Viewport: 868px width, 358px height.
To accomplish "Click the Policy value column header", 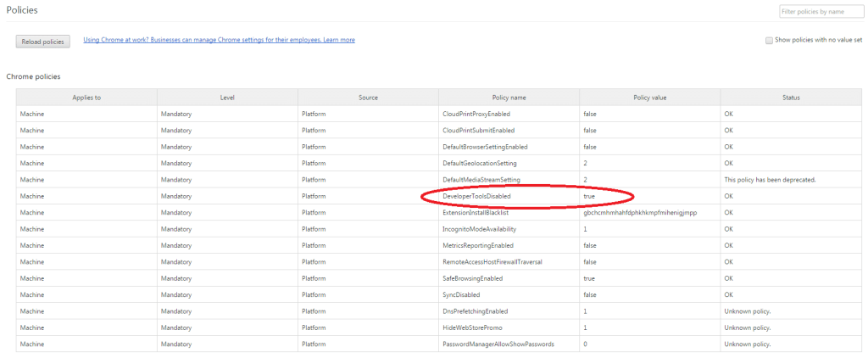I will coord(650,98).
